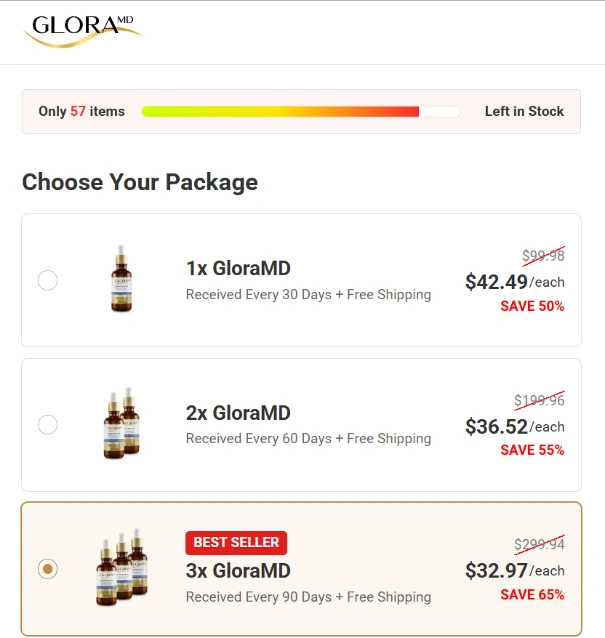The image size is (605, 638).
Task: Select the 1x GloraMD radio button
Action: pyautogui.click(x=48, y=281)
